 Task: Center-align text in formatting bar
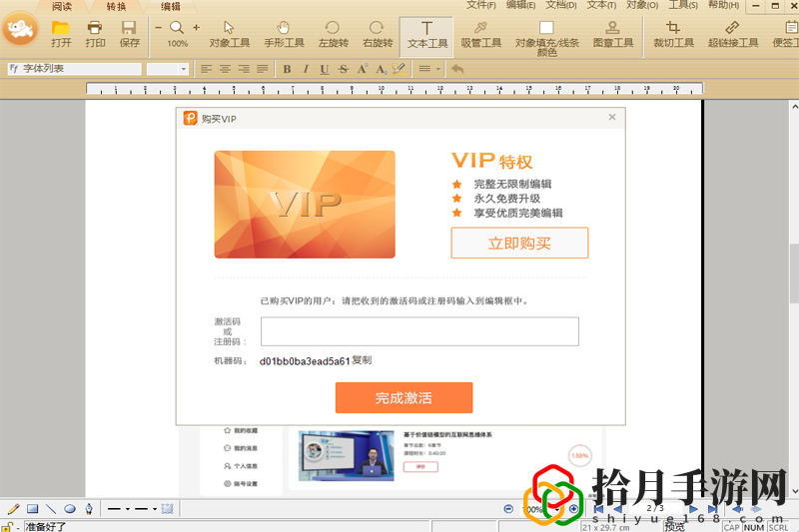click(225, 69)
